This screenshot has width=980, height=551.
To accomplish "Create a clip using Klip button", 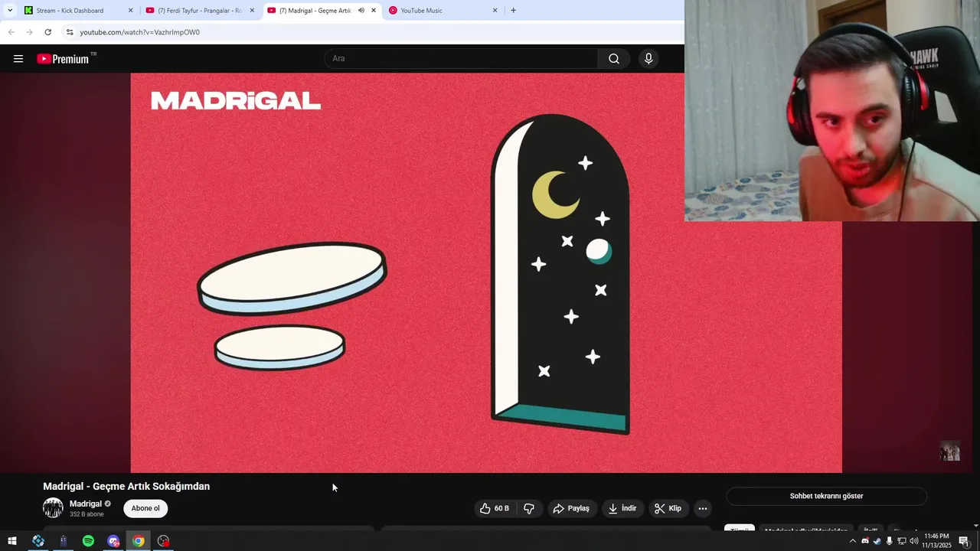I will point(668,508).
